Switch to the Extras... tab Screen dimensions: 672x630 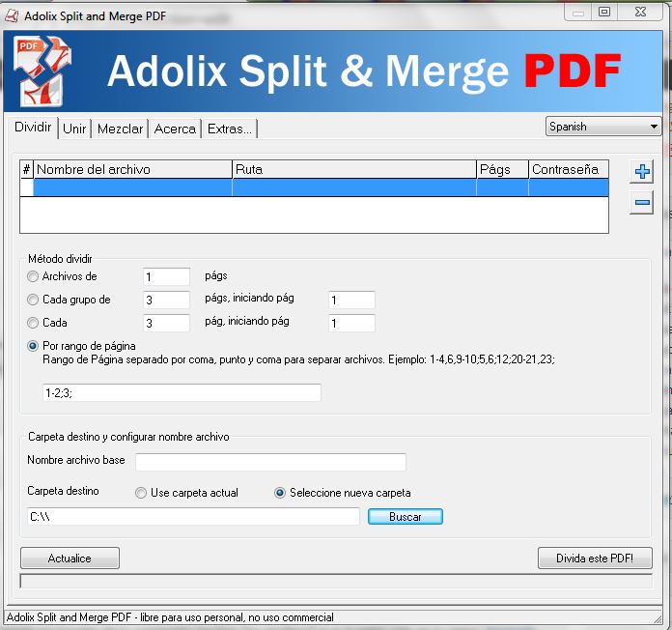click(x=230, y=129)
